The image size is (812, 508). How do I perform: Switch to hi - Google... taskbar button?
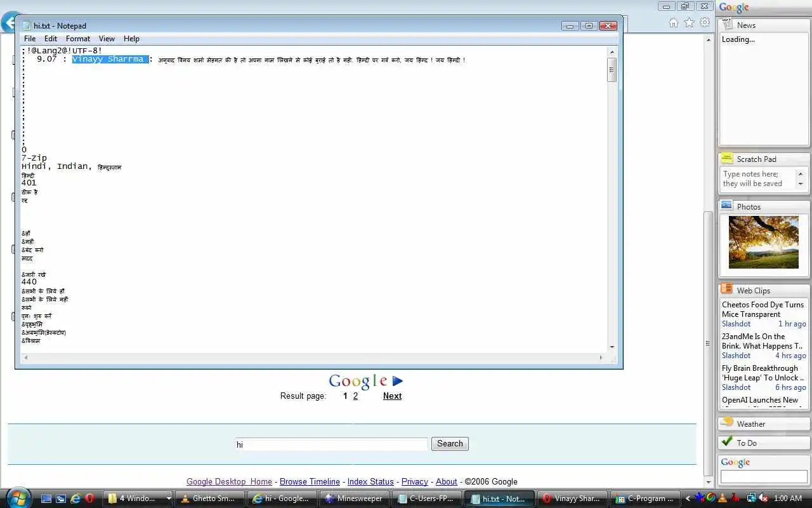click(281, 498)
